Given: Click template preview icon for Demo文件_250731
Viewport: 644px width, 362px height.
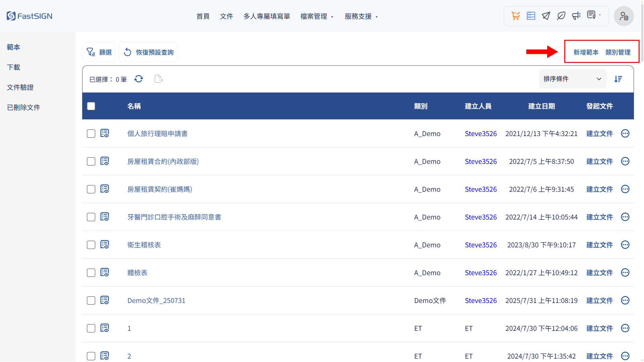Looking at the screenshot, I should [x=105, y=300].
